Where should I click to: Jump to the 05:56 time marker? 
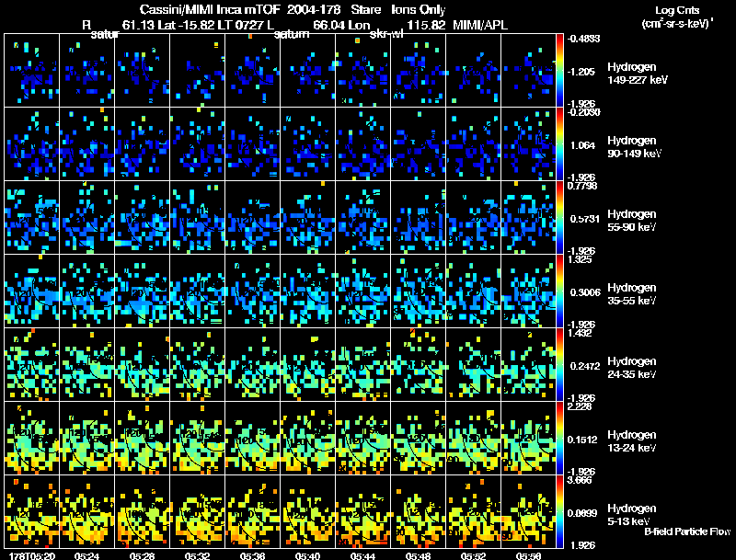528,554
